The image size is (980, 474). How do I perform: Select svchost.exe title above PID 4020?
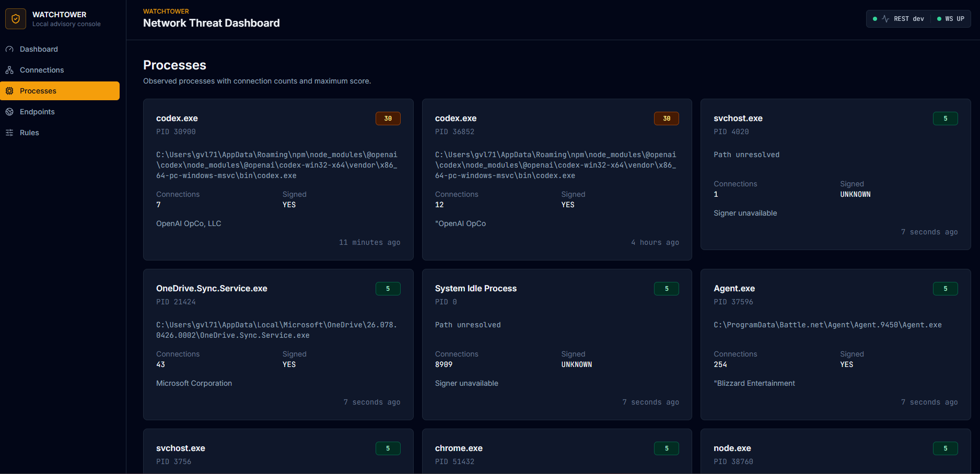pos(738,118)
